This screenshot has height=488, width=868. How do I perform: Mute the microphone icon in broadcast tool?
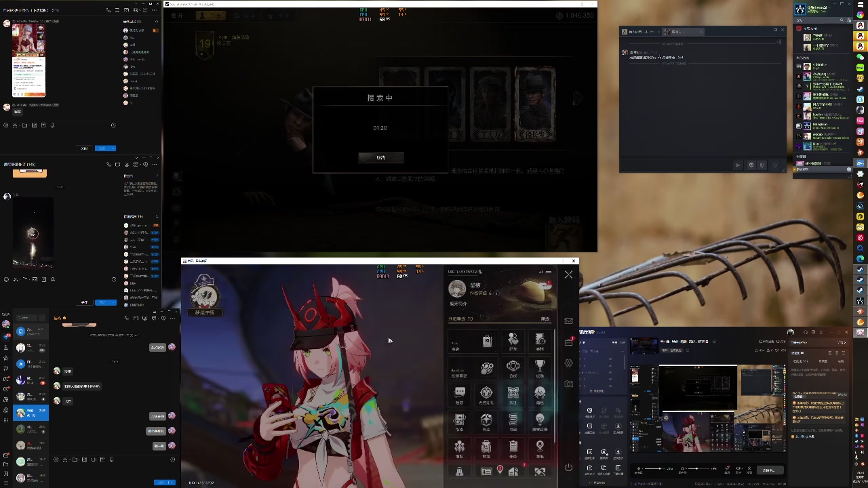click(639, 468)
